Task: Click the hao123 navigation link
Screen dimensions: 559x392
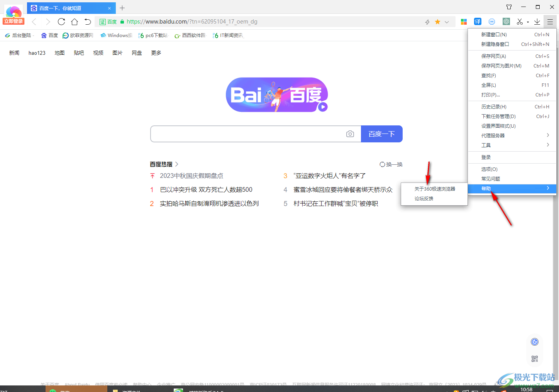Action: coord(37,53)
